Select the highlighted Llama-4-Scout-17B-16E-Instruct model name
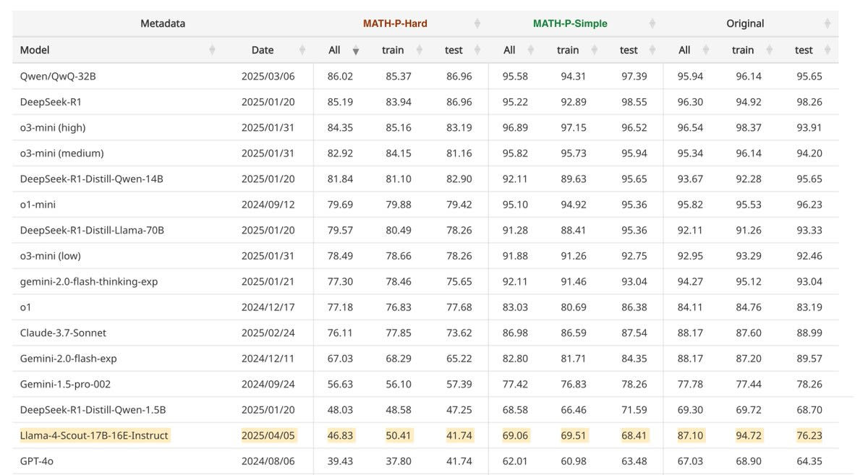This screenshot has height=475, width=868. [94, 435]
